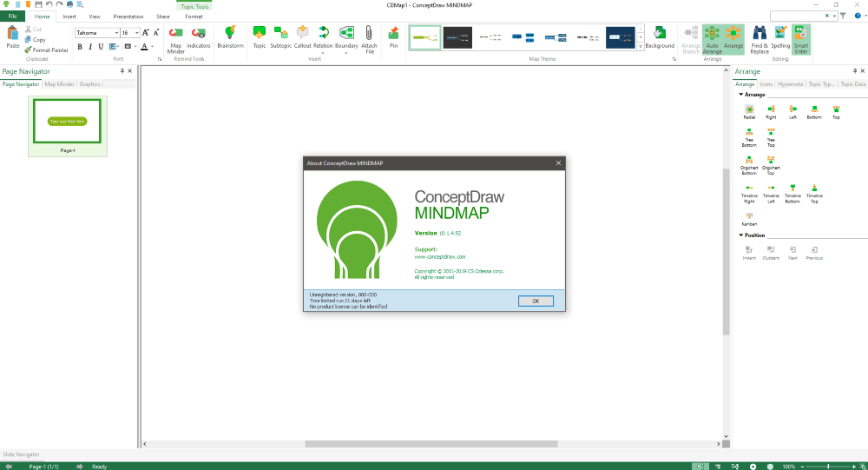Click the Pin icon
Viewport: 868px width, 470px height.
(x=393, y=33)
